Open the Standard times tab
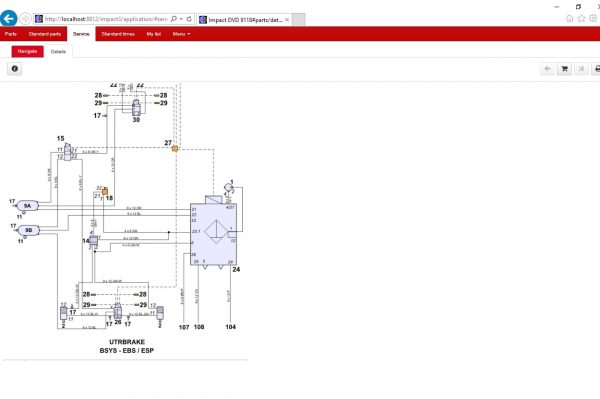600x399 pixels. click(118, 34)
